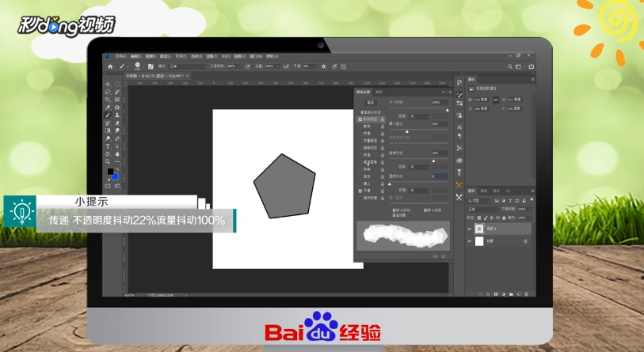Open 控制 dropdown under 圆度抖动
The width and height of the screenshot is (644, 352).
[x=419, y=191]
